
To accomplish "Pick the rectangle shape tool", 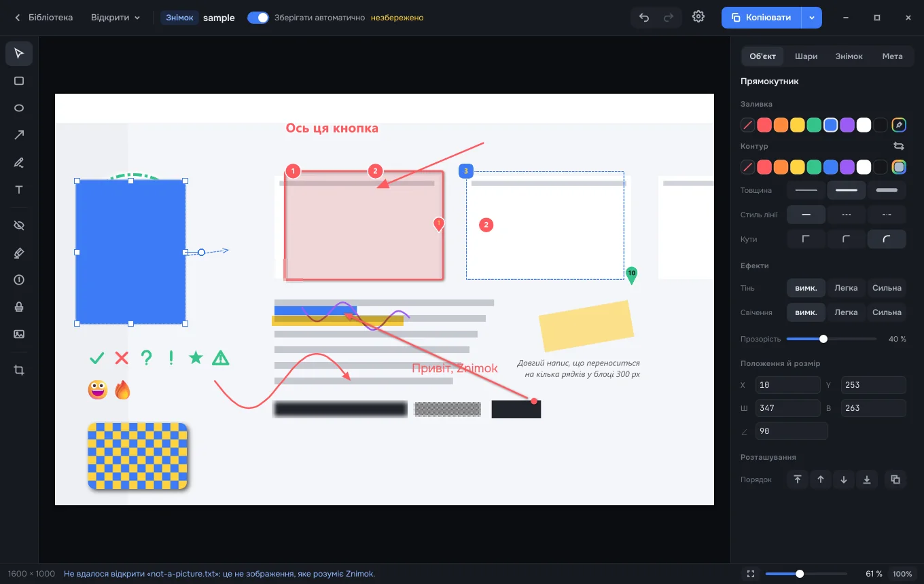I will point(19,81).
